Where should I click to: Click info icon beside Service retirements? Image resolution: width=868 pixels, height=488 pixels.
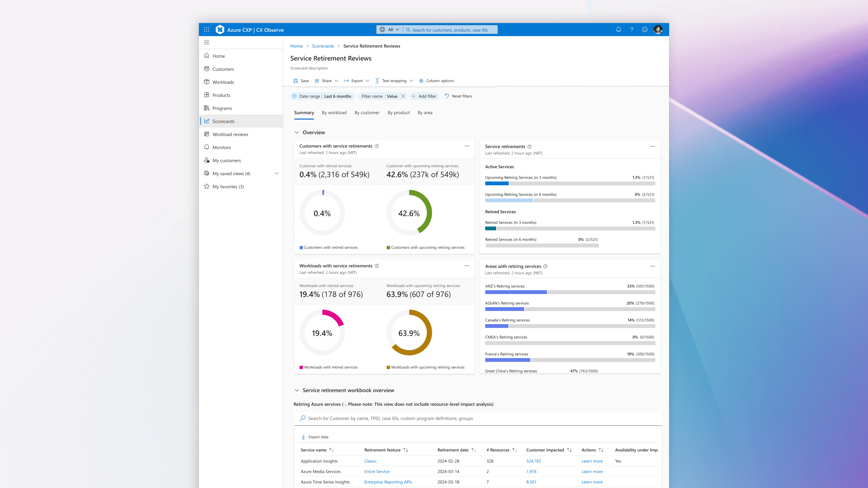529,146
